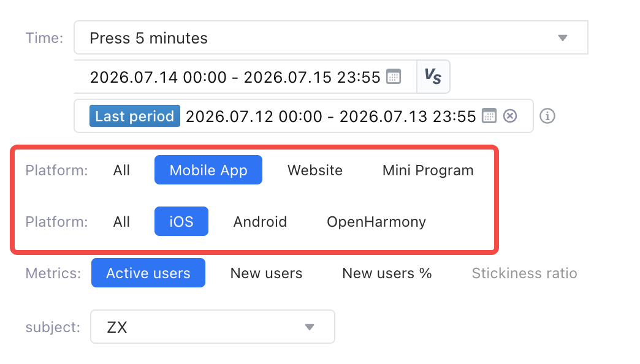Click the info icon beside last period

[547, 116]
